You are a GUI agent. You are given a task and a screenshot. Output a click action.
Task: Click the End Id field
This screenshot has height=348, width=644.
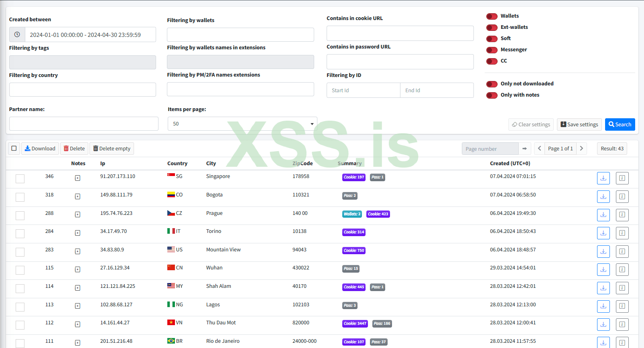(437, 90)
